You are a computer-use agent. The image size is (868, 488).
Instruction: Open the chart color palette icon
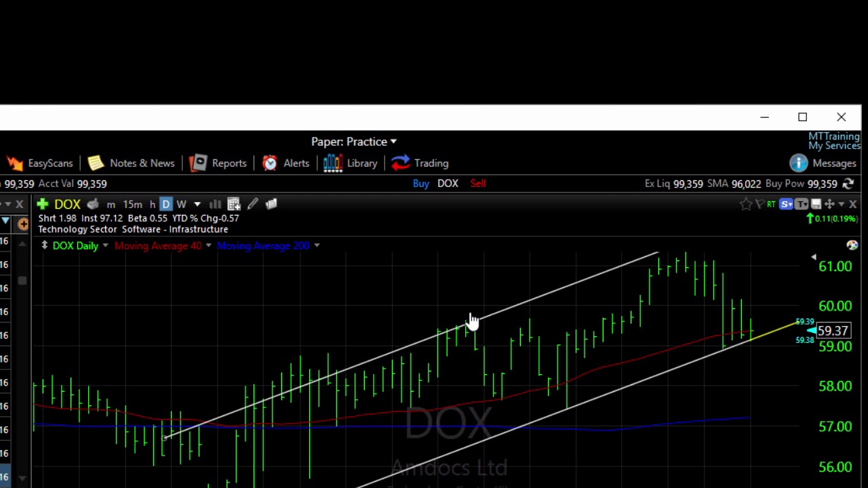tap(852, 245)
